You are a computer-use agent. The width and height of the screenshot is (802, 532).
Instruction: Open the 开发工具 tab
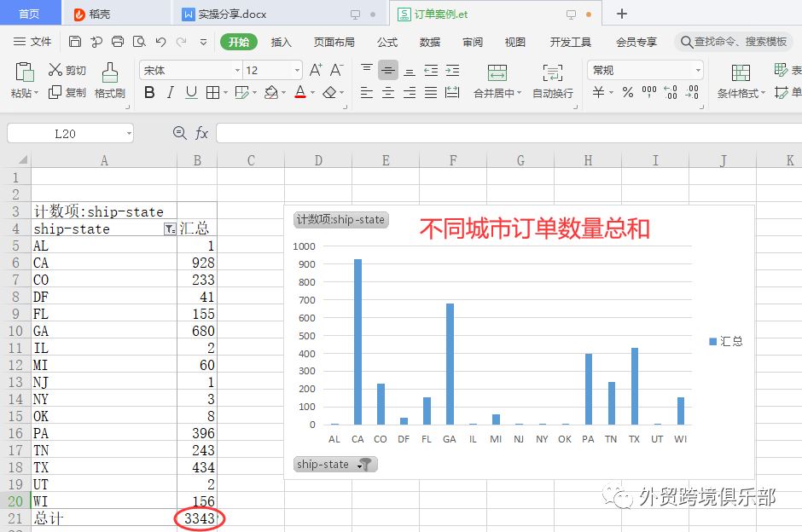(x=570, y=42)
